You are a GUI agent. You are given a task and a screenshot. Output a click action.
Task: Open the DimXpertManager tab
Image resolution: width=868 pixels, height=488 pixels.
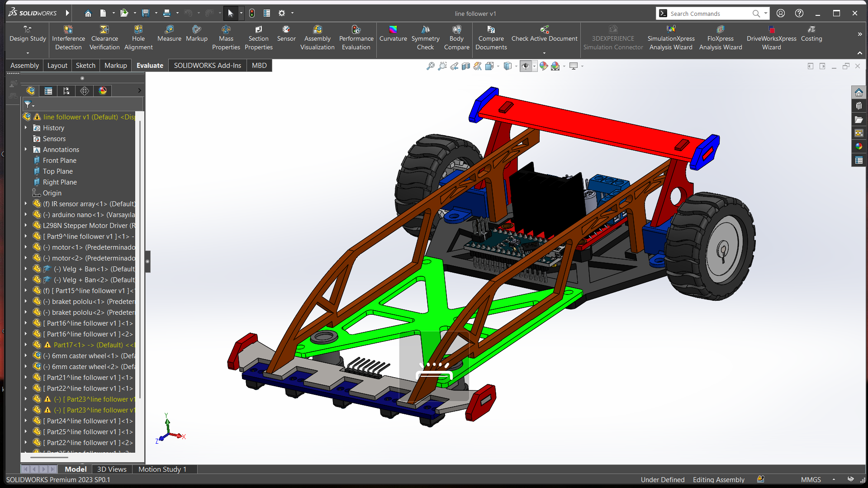point(85,91)
